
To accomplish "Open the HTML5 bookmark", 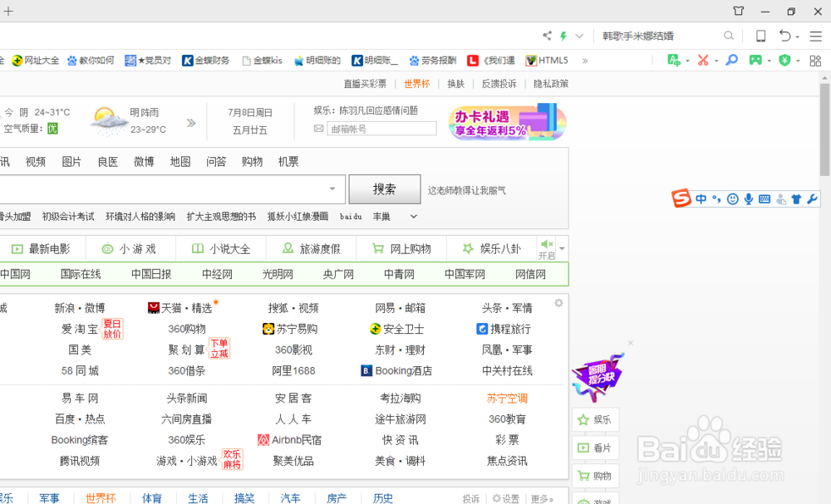I will (x=547, y=61).
